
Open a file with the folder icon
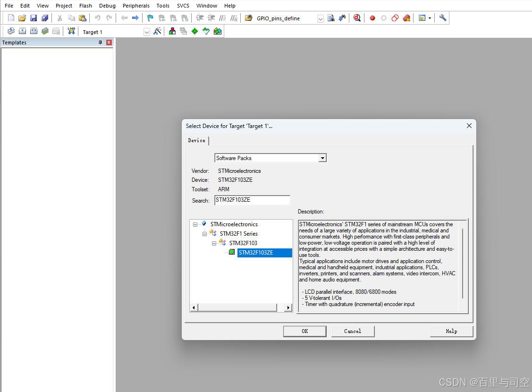click(x=22, y=18)
